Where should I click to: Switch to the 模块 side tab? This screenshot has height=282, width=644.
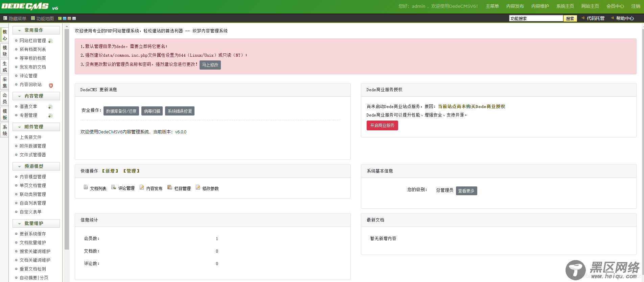(5, 51)
